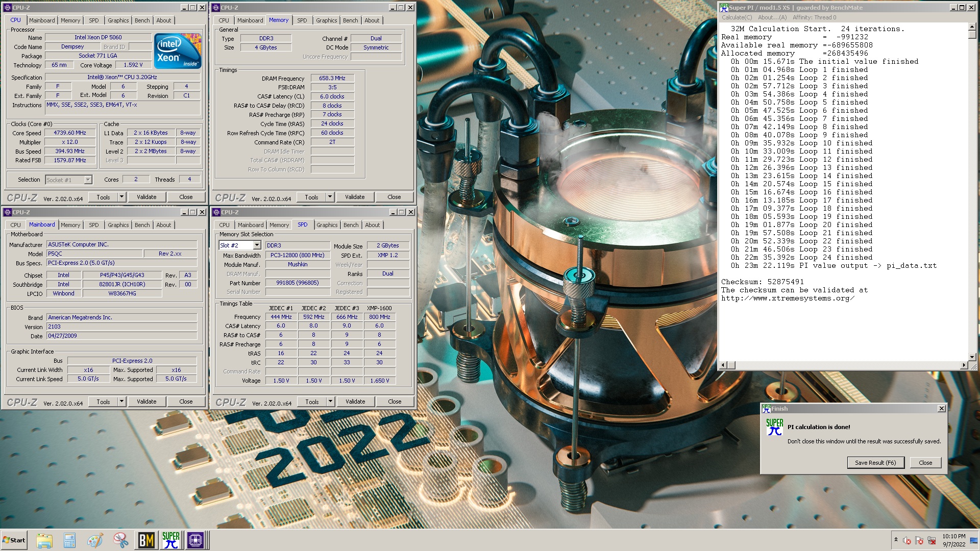Click the disconnected network tray icon
The height and width of the screenshot is (551, 980).
(932, 540)
